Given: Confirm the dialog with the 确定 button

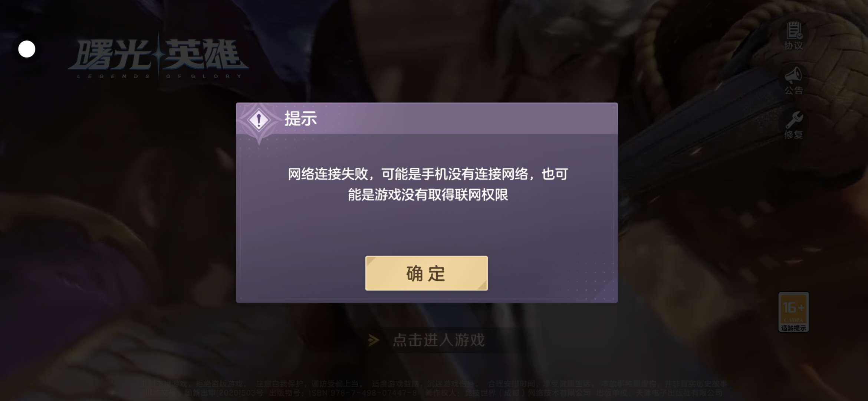Looking at the screenshot, I should click(x=426, y=273).
